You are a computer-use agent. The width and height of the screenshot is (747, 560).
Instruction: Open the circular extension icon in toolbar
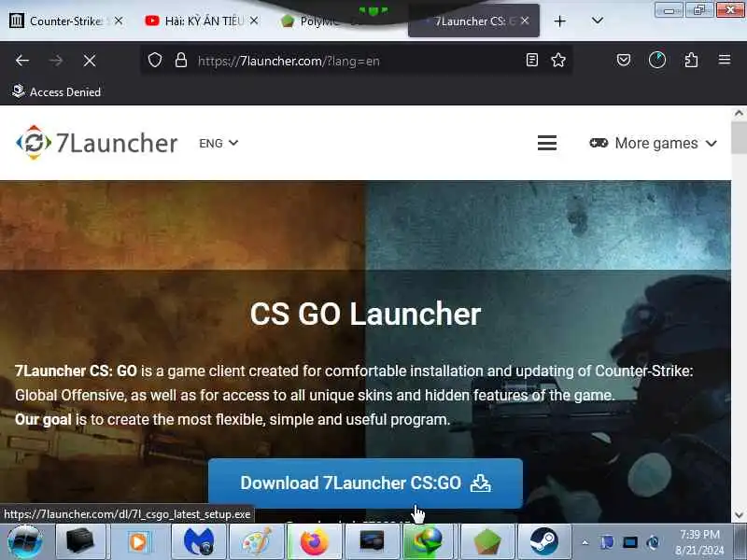657,60
